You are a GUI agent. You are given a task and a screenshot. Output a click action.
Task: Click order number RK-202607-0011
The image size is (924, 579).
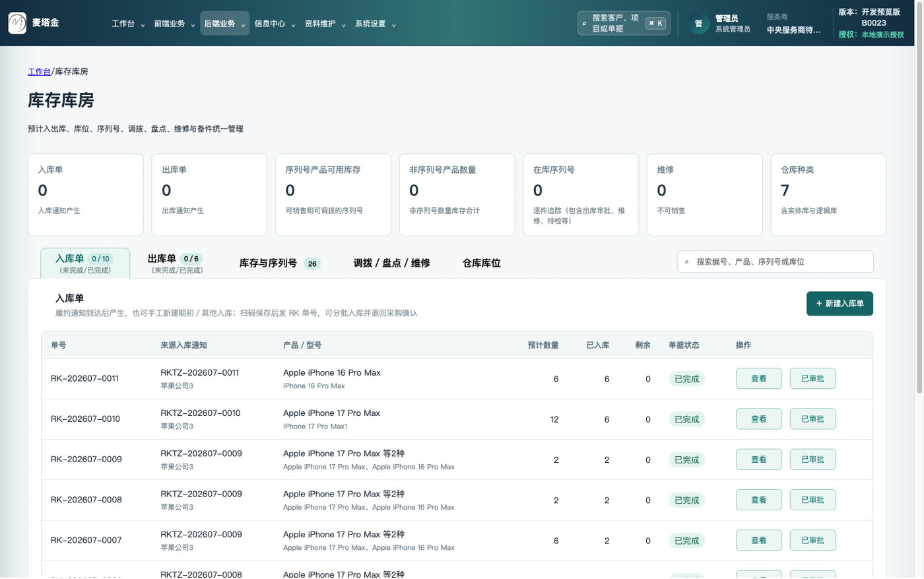tap(84, 379)
